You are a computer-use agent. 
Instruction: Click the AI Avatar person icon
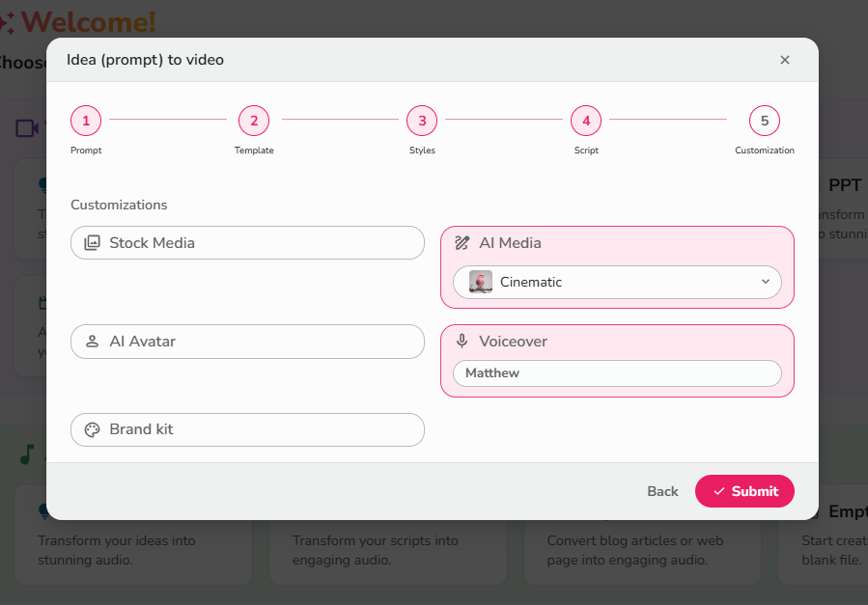[92, 342]
